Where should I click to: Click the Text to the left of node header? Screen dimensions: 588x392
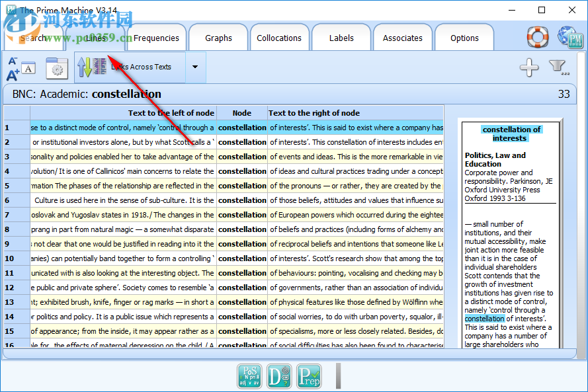click(x=124, y=113)
